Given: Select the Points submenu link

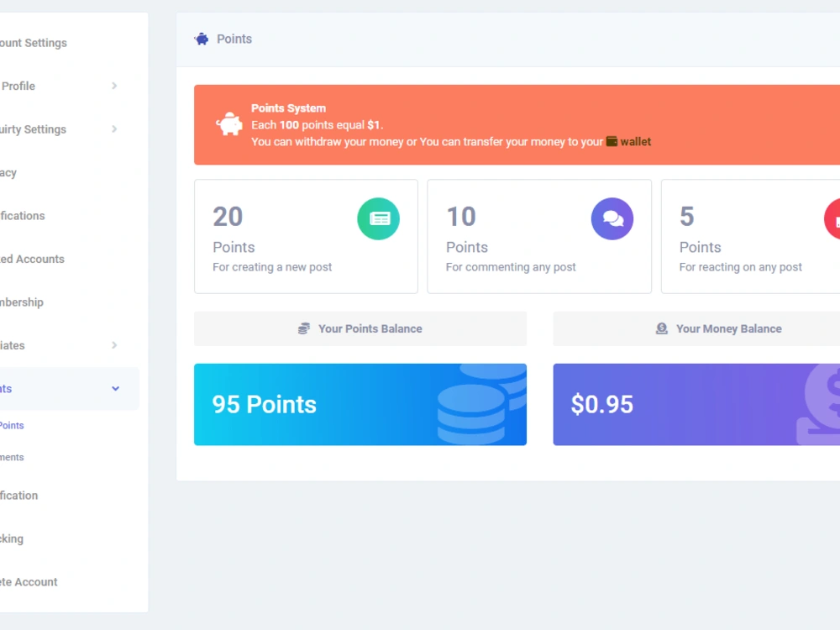Looking at the screenshot, I should pos(12,425).
